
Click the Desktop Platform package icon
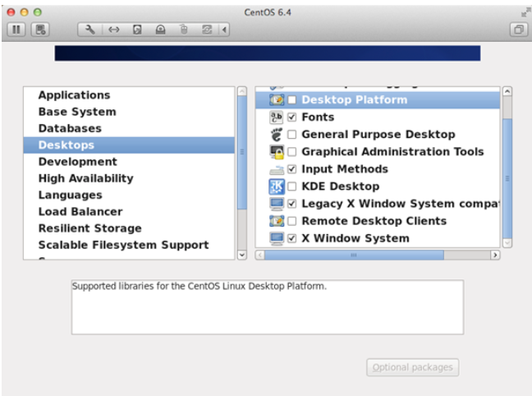[277, 100]
